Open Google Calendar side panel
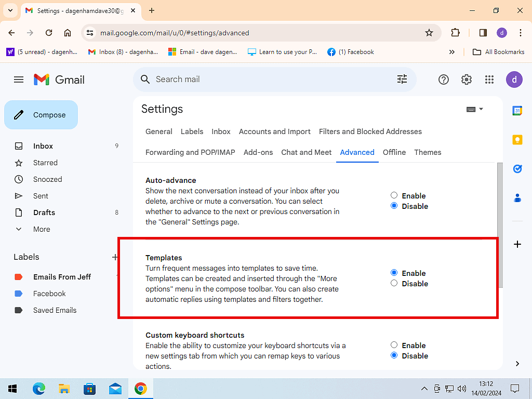532x399 pixels. tap(517, 111)
